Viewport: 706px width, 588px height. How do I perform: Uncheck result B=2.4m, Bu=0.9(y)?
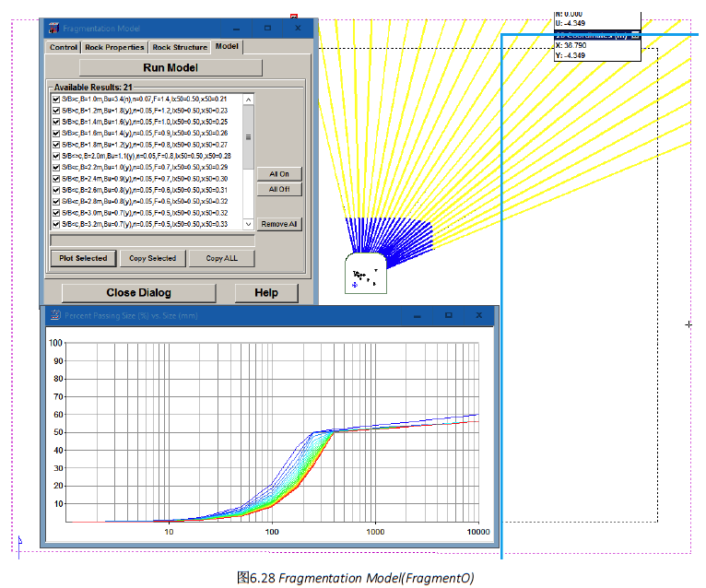(x=56, y=179)
